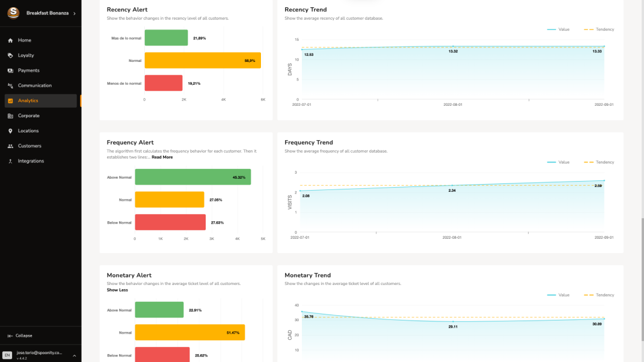Toggle Tendency legend in Recency Trend
Screen dimensions: 644x362
(599, 29)
